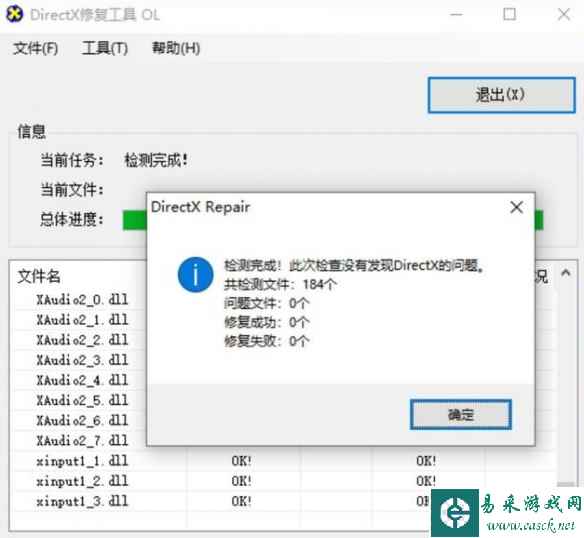Open the 文件(F) menu
Image resolution: width=584 pixels, height=538 pixels.
(x=35, y=48)
